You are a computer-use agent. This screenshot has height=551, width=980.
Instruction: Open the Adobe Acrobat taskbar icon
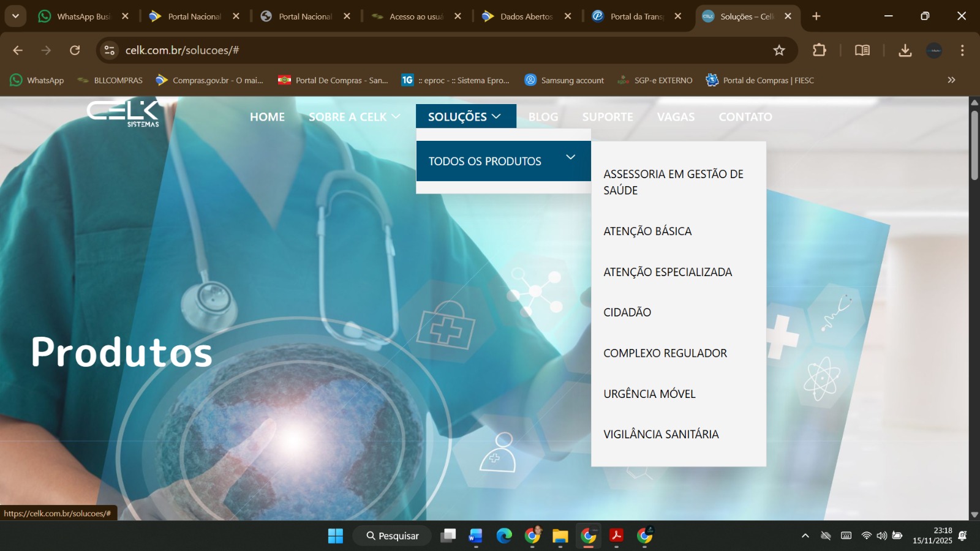(616, 536)
